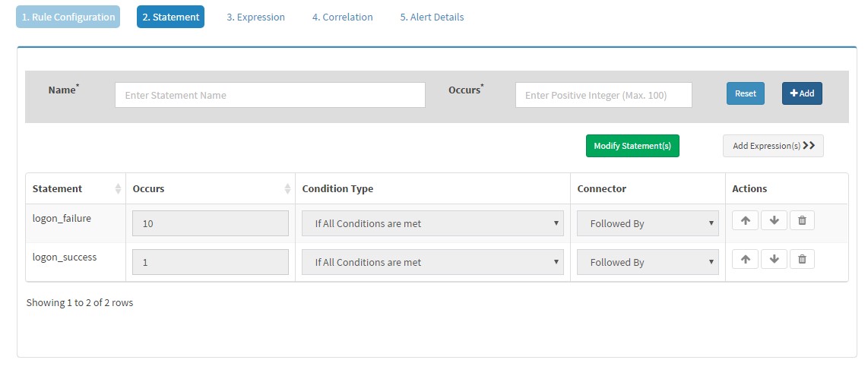This screenshot has width=868, height=379.
Task: Focus the Enter Statement Name field
Action: [x=270, y=95]
